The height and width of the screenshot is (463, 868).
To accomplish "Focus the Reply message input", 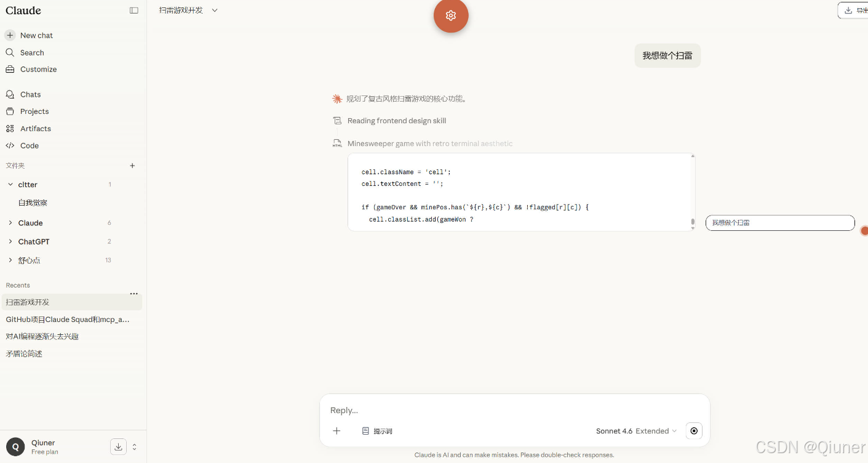I will tap(514, 410).
